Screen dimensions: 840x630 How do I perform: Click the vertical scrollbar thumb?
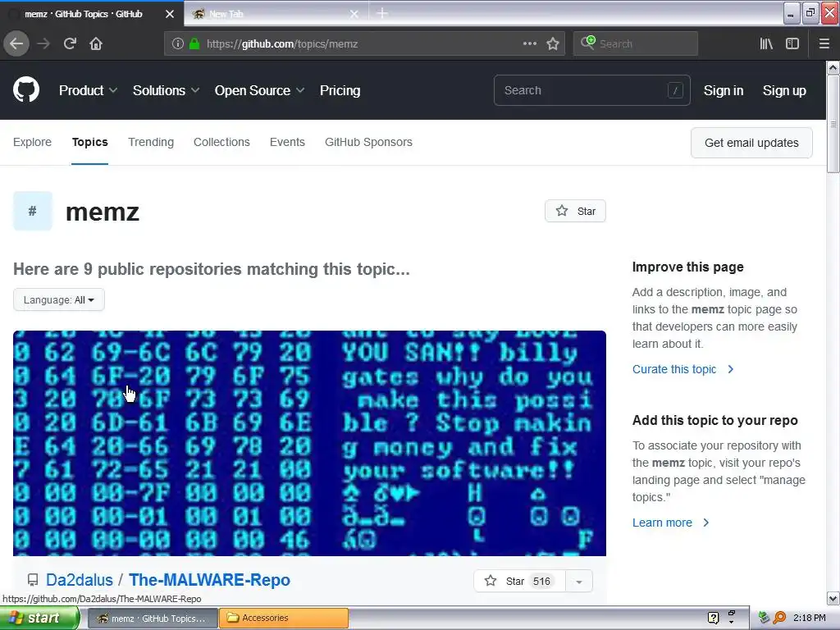833,124
